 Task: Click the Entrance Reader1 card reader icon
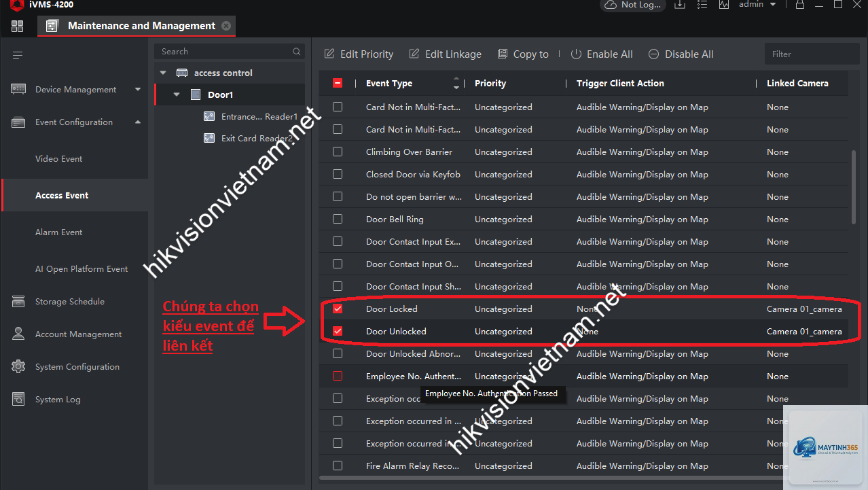click(x=209, y=116)
